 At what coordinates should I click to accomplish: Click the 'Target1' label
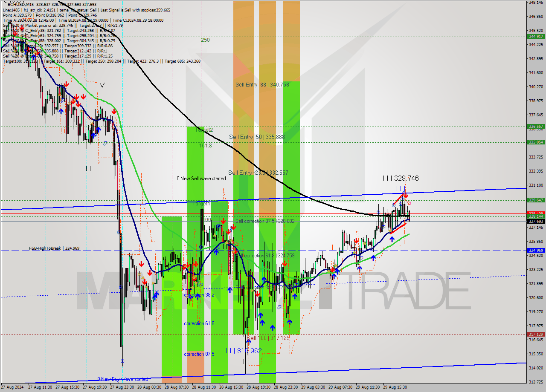pyautogui.click(x=202, y=204)
